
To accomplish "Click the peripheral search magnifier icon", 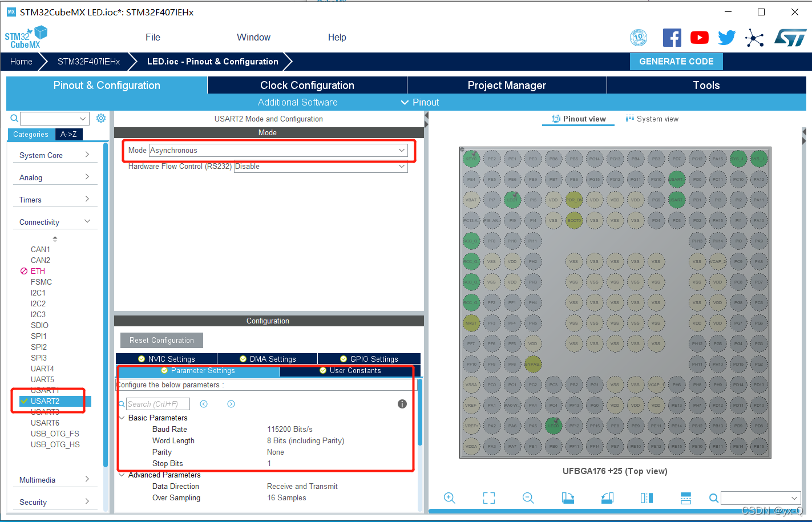I will [x=14, y=118].
